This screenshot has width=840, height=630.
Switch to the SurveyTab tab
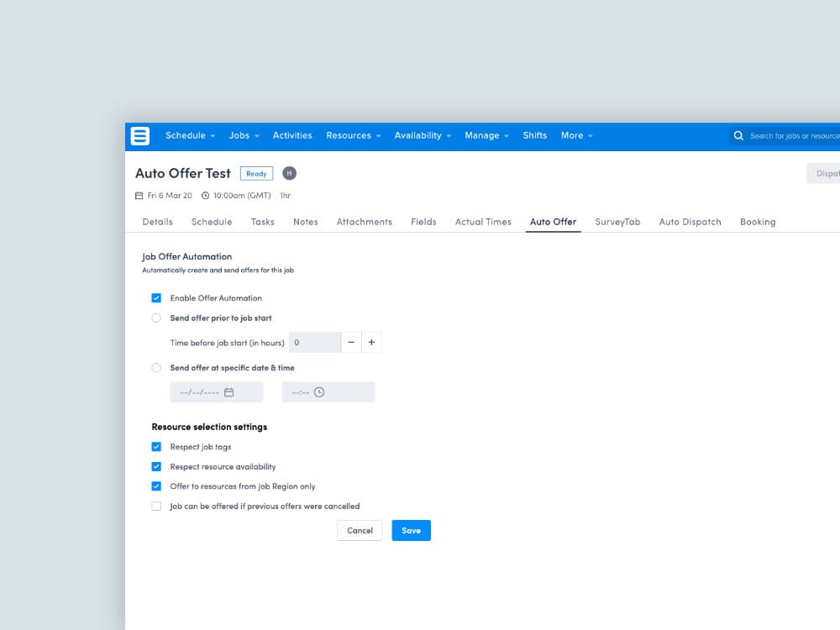tap(617, 222)
